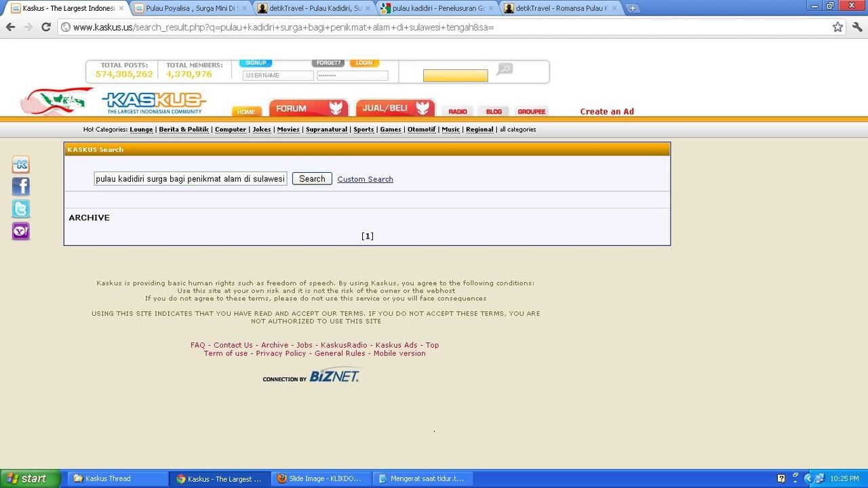Close the Pulau Poyalisa tab

(245, 8)
